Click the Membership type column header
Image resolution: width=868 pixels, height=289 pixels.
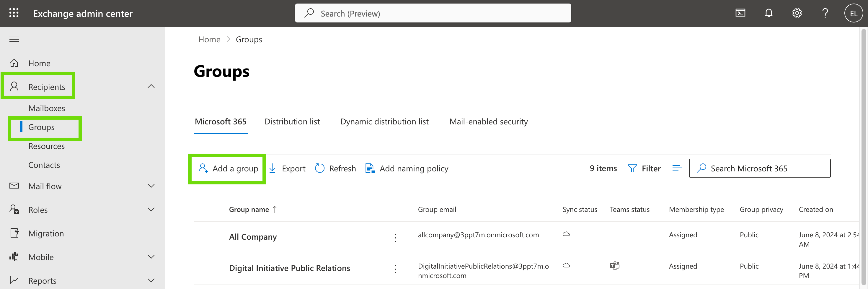pos(696,210)
